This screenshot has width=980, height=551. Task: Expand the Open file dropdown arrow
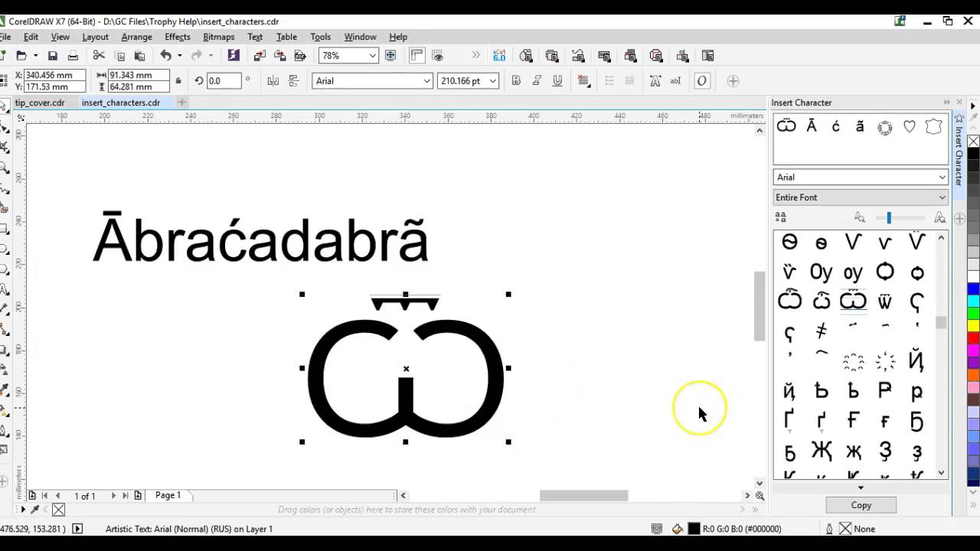point(35,56)
